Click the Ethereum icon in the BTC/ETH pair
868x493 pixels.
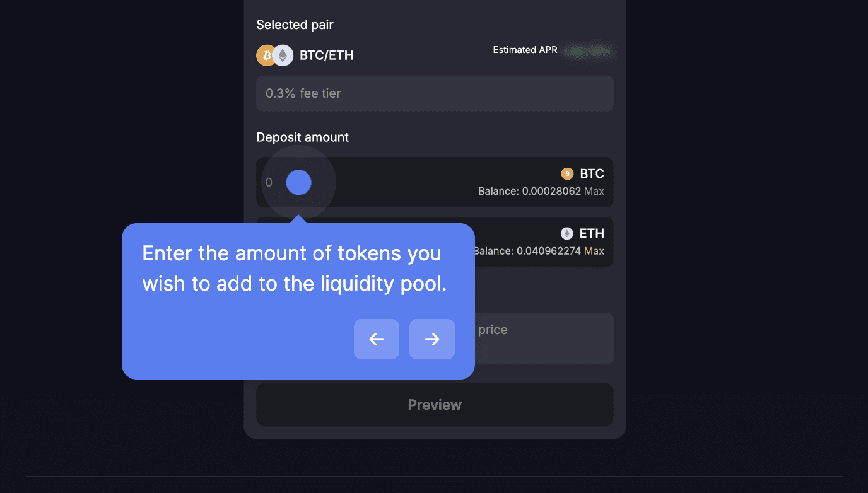point(283,55)
